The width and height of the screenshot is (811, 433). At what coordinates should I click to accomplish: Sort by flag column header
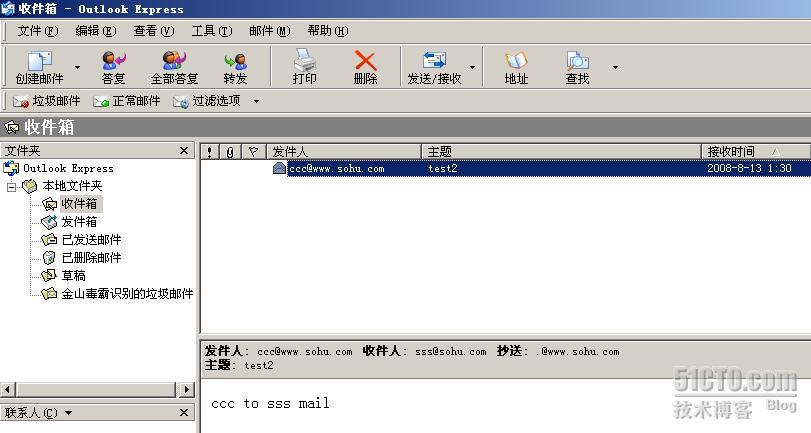click(253, 152)
